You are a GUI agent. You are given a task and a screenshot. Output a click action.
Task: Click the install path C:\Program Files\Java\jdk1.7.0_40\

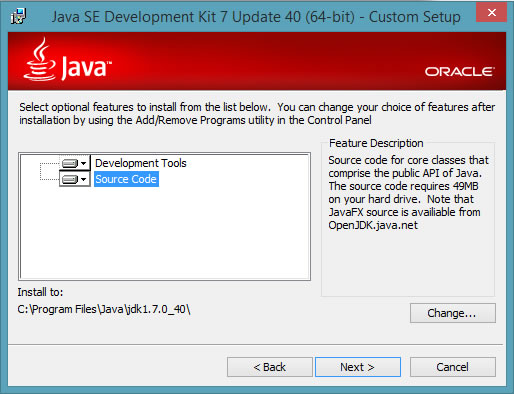click(104, 309)
